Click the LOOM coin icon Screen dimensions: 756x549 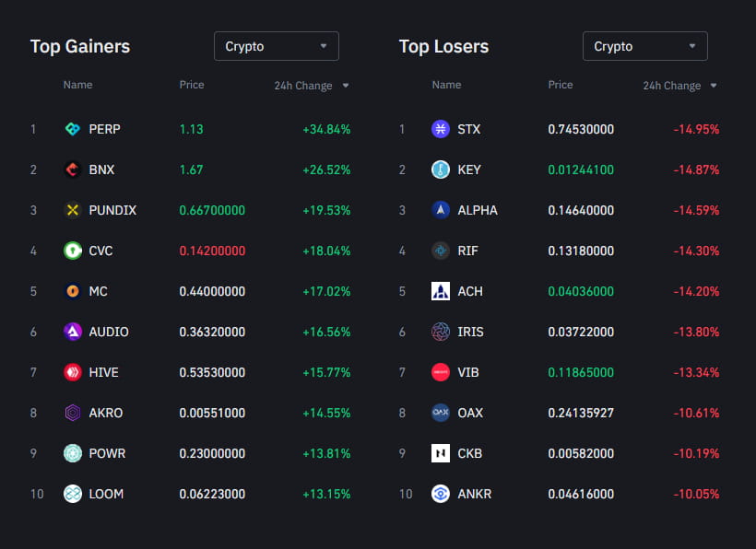click(73, 494)
